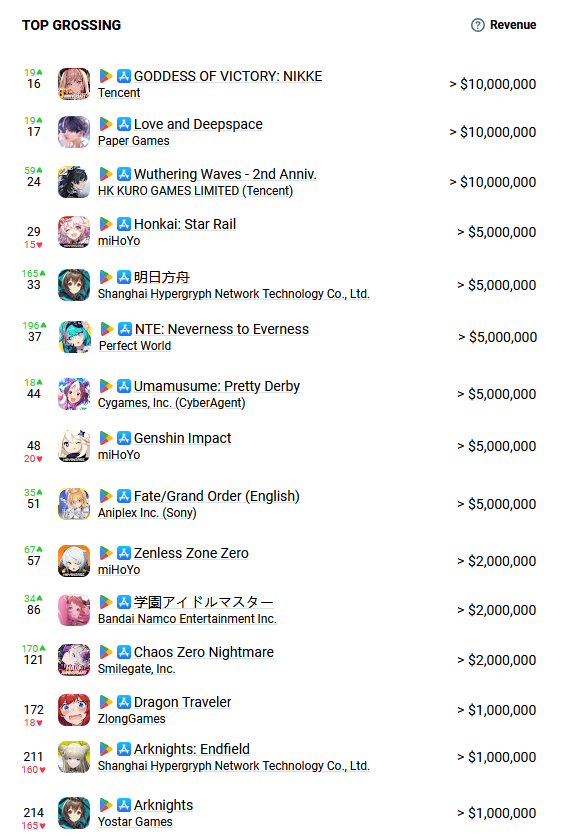The image size is (567, 837).
Task: Open publisher link Cygames, Inc. (CyberAgent)
Action: pyautogui.click(x=171, y=403)
